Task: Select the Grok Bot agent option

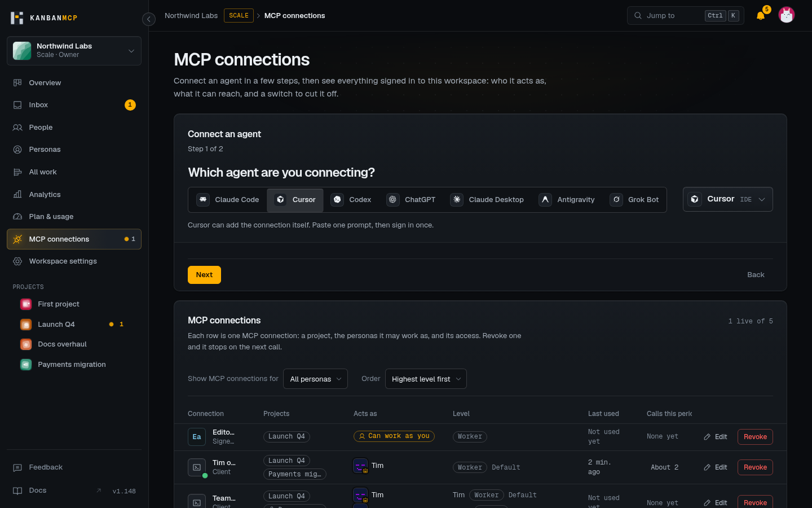Action: pos(634,200)
